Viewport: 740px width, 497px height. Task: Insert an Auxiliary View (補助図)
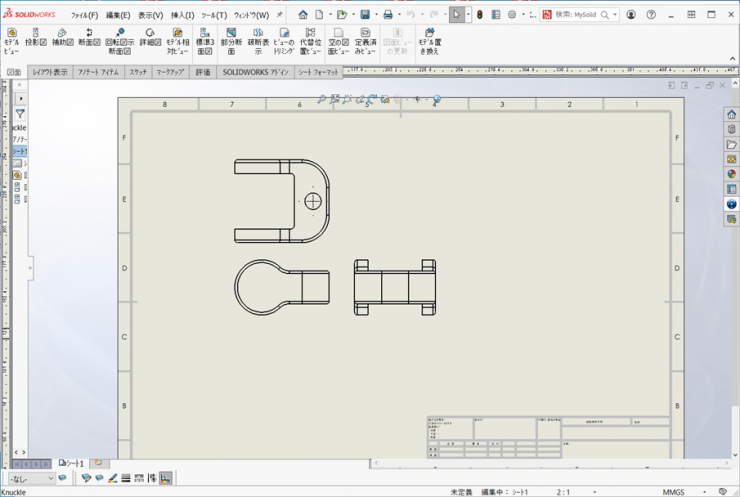point(62,38)
